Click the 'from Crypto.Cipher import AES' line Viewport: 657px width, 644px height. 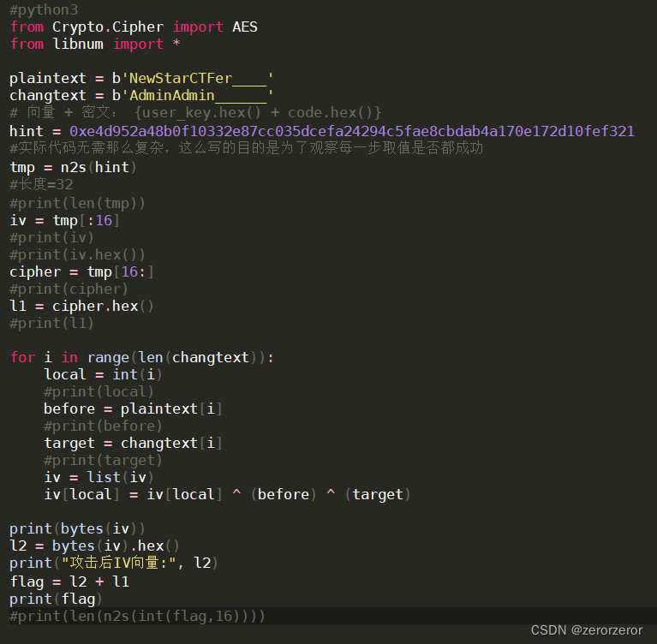click(134, 27)
